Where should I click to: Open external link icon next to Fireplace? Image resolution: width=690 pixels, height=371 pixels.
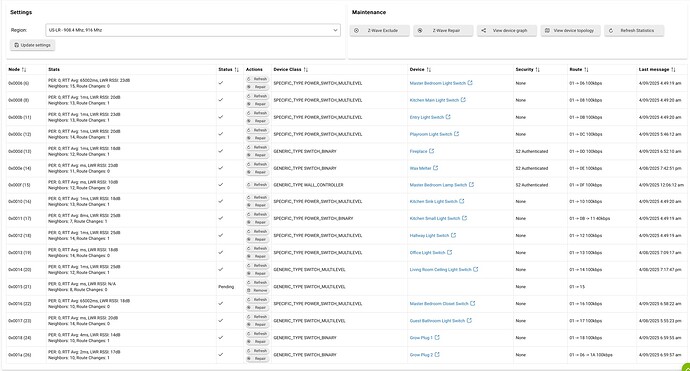[431, 151]
